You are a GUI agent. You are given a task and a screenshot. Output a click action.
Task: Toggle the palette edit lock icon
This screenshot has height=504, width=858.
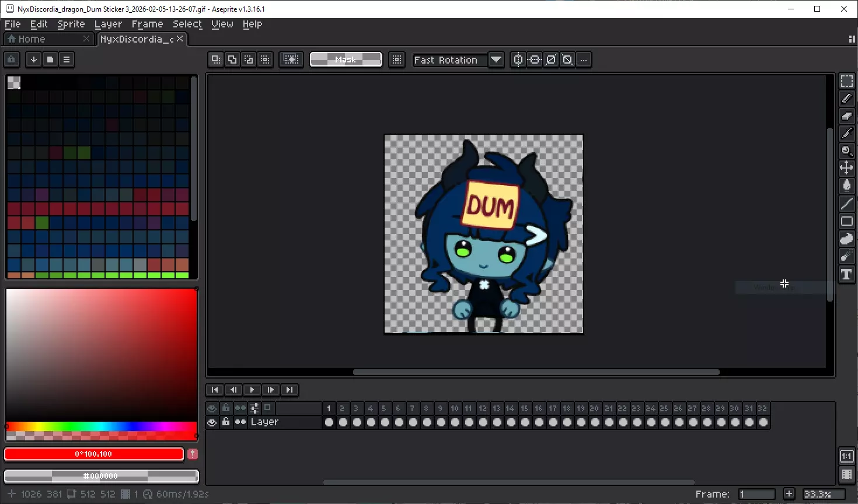click(x=11, y=60)
